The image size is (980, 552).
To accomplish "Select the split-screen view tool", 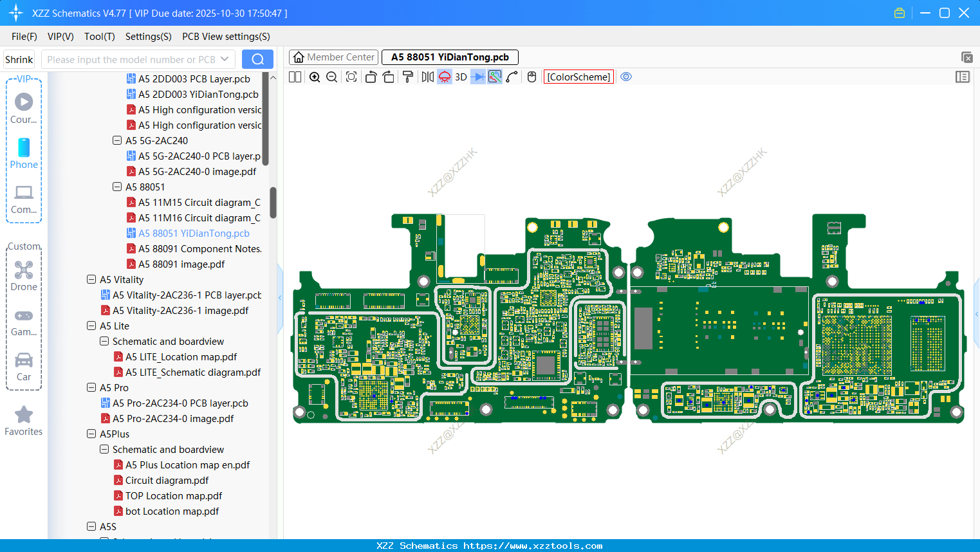I will [296, 77].
